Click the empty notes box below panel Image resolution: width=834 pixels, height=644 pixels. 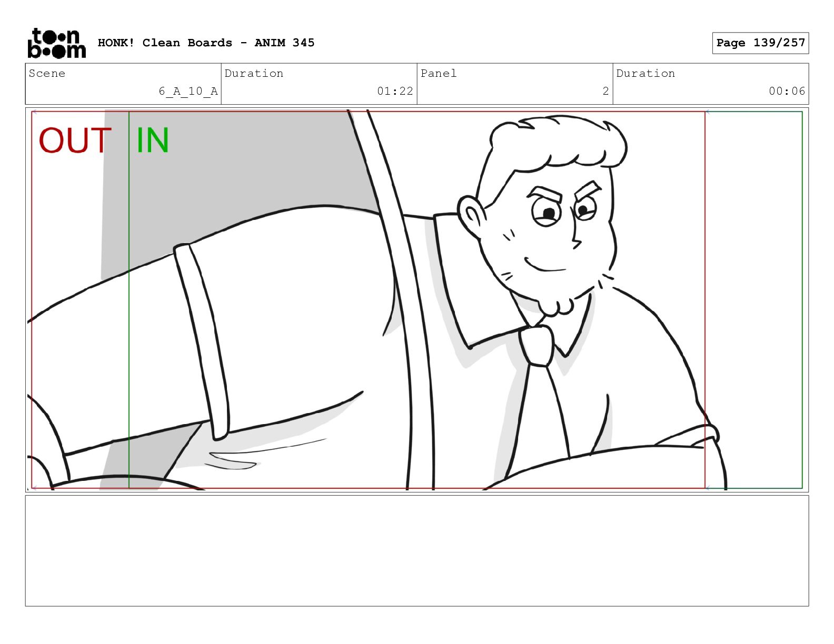pos(416,550)
